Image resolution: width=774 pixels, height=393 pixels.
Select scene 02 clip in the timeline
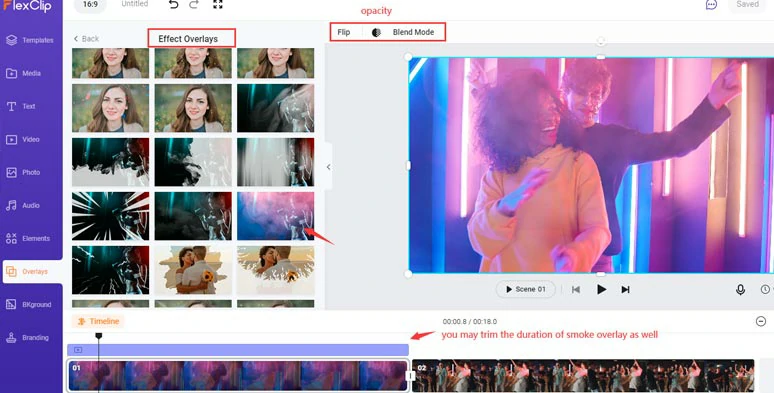(x=583, y=376)
